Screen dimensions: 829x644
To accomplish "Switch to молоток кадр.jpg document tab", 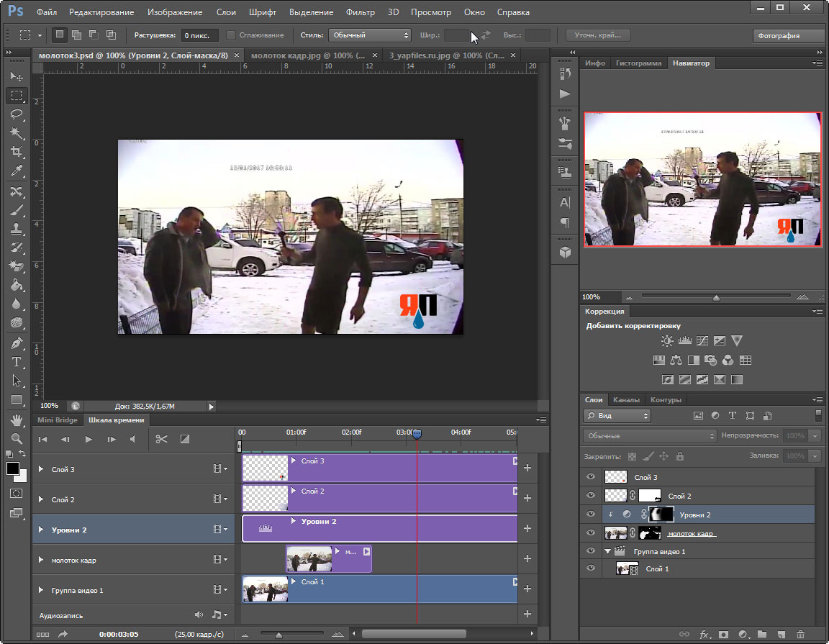I will click(308, 55).
